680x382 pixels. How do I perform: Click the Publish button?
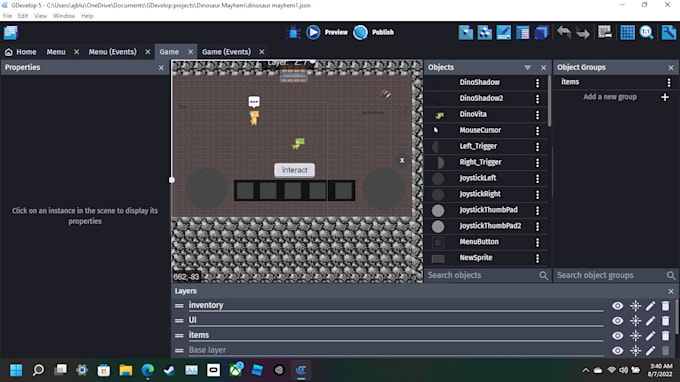[x=373, y=32]
